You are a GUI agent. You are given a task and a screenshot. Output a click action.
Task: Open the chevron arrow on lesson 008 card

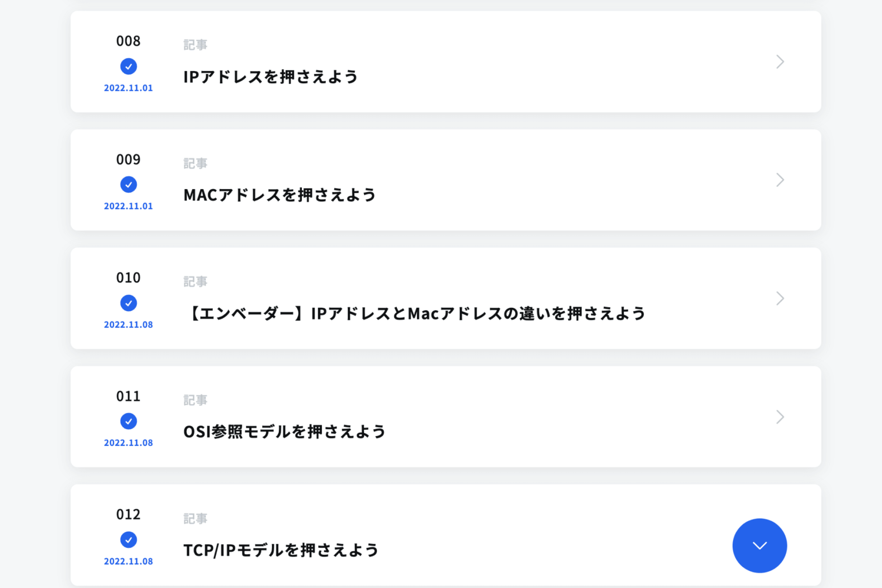click(780, 62)
